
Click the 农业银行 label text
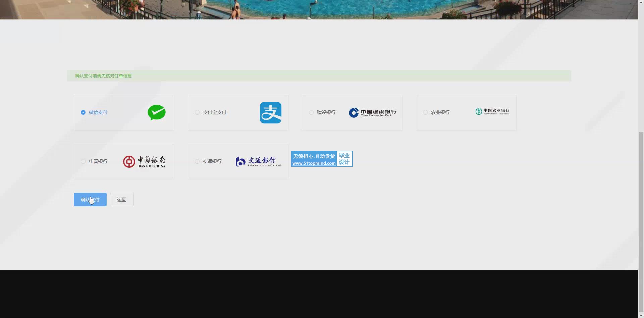pyautogui.click(x=440, y=112)
